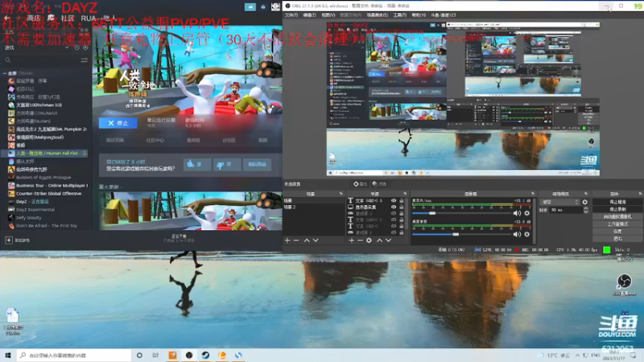Remove the selected source with the minus icon
Viewport: 644px width, 362px height.
pyautogui.click(x=360, y=241)
